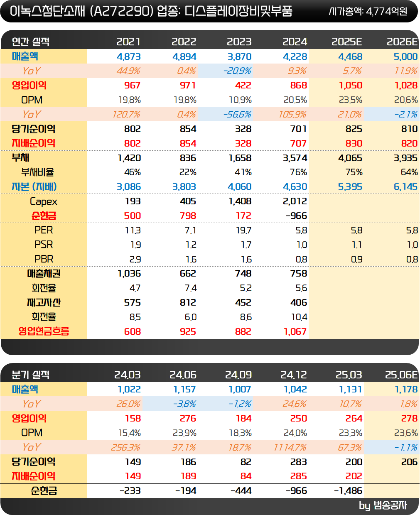Click 2024 부채 value '3,574'
The height and width of the screenshot is (515, 420).
(x=295, y=158)
